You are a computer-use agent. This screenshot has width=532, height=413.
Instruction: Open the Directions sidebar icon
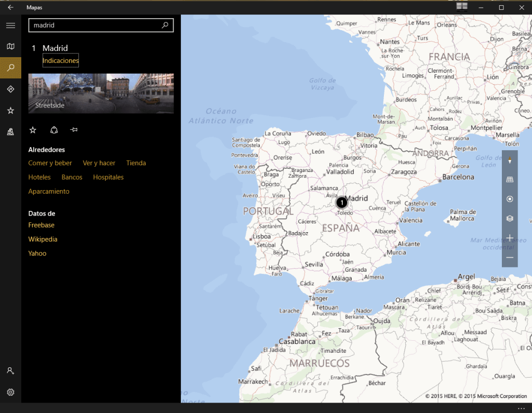point(10,89)
